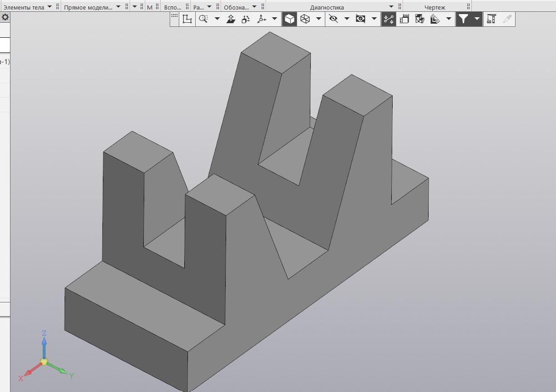Click the M toolbar group label

pyautogui.click(x=149, y=7)
